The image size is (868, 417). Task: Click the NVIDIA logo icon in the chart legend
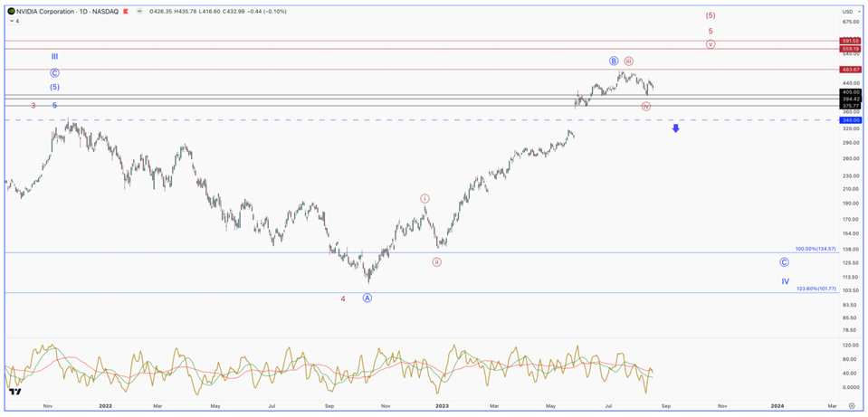(11, 11)
